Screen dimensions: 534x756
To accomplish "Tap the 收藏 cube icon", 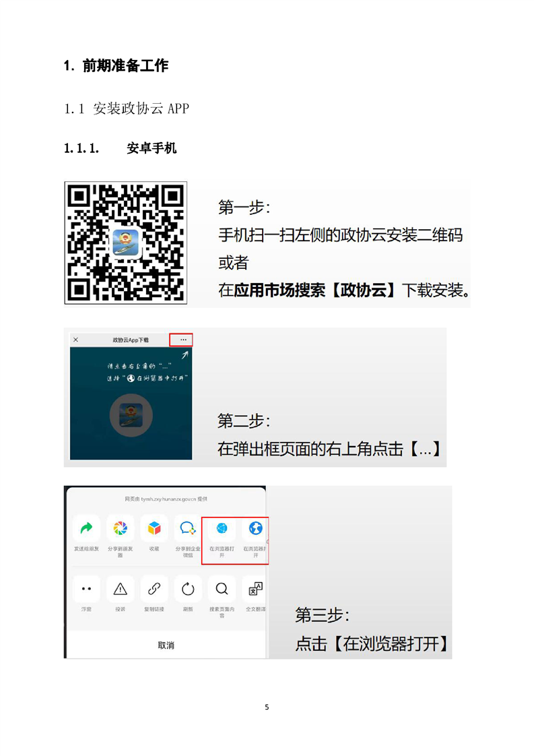I will pyautogui.click(x=154, y=528).
